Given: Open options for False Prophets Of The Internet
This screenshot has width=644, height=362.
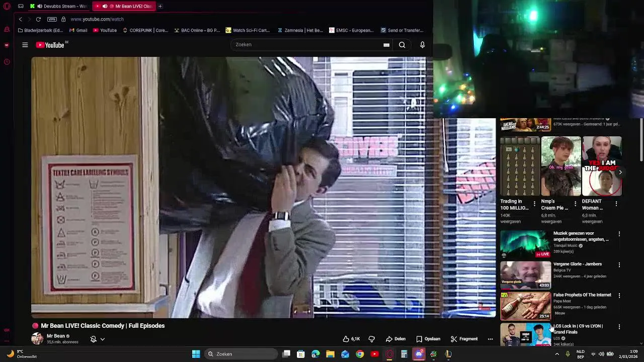Looking at the screenshot, I should pyautogui.click(x=619, y=296).
